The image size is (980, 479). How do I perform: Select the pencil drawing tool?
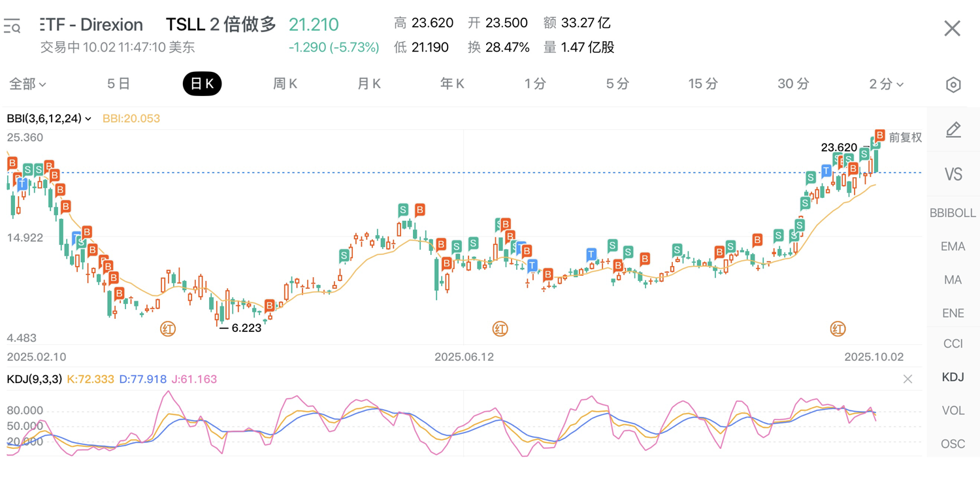coord(953,130)
